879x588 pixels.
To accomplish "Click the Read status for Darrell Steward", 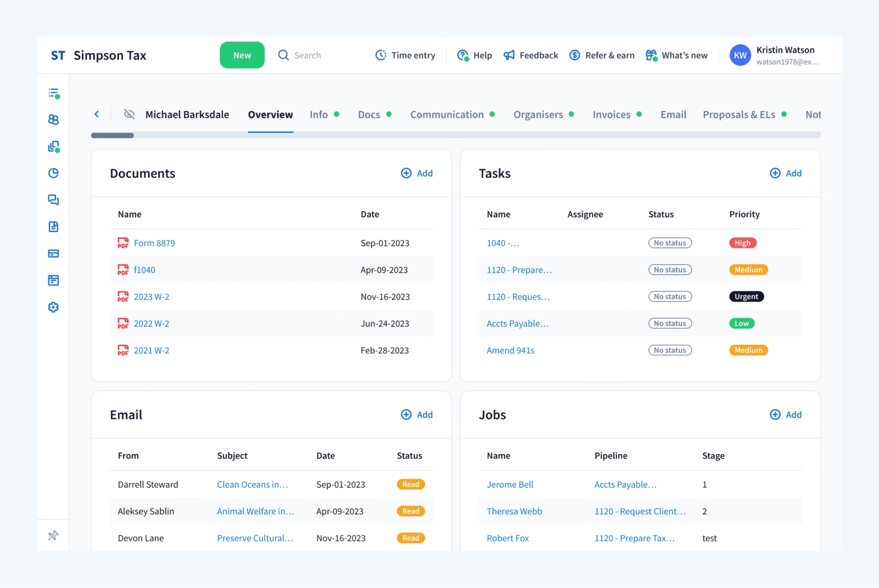I will pos(411,484).
